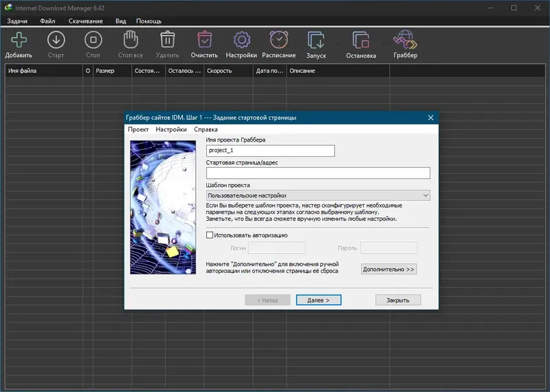The height and width of the screenshot is (392, 550).
Task: Click the Стоп toolbar icon
Action: pyautogui.click(x=93, y=40)
